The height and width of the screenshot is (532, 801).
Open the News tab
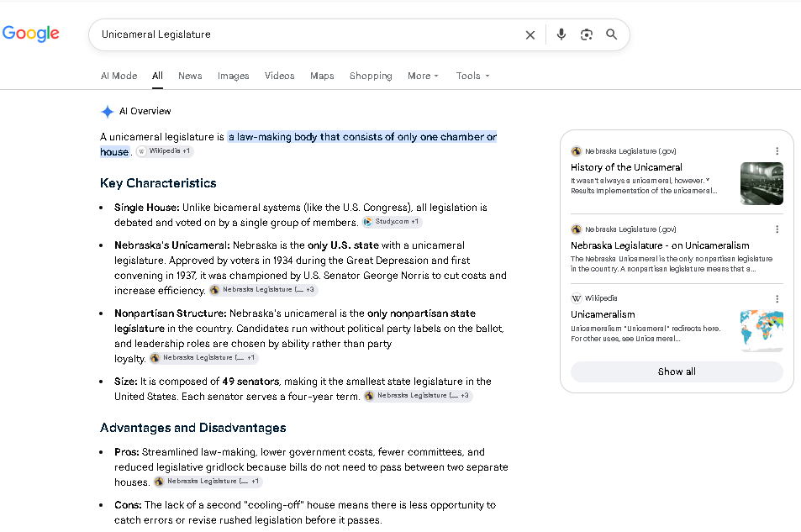click(x=190, y=76)
